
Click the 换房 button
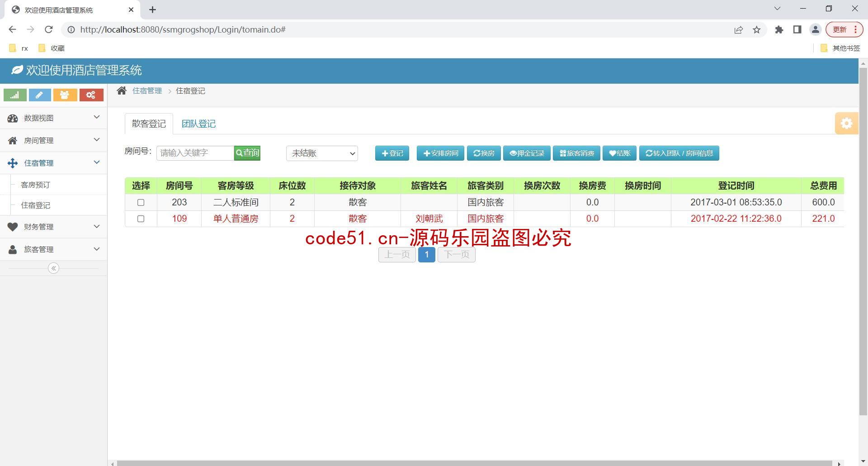pos(484,153)
